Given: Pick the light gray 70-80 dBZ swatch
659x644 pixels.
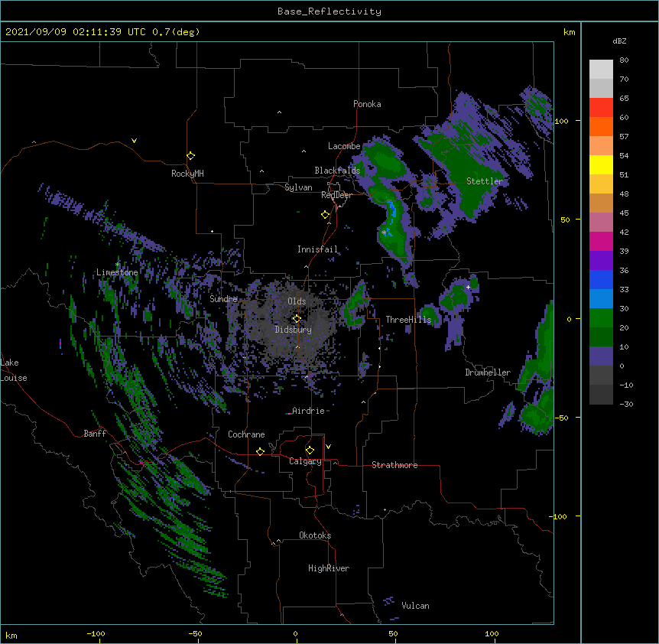Looking at the screenshot, I should click(601, 70).
